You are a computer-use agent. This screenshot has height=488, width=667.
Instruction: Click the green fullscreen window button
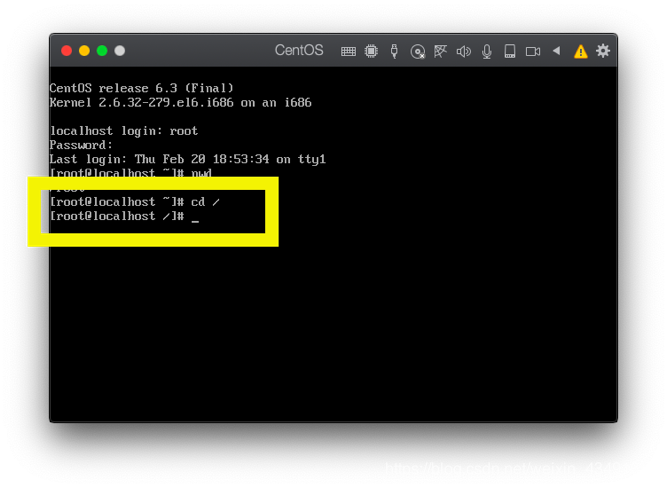[x=102, y=51]
